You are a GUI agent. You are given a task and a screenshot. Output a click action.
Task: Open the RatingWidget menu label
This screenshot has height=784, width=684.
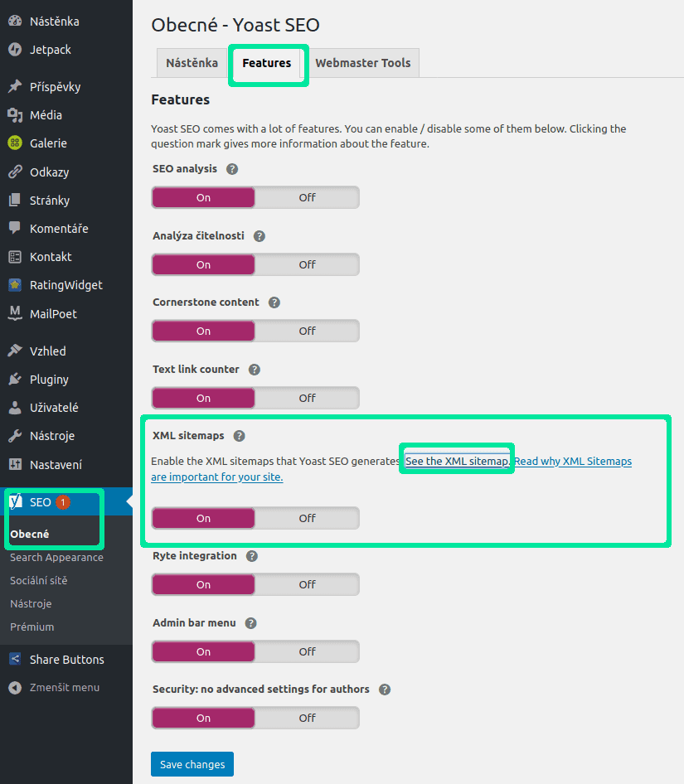tap(66, 285)
